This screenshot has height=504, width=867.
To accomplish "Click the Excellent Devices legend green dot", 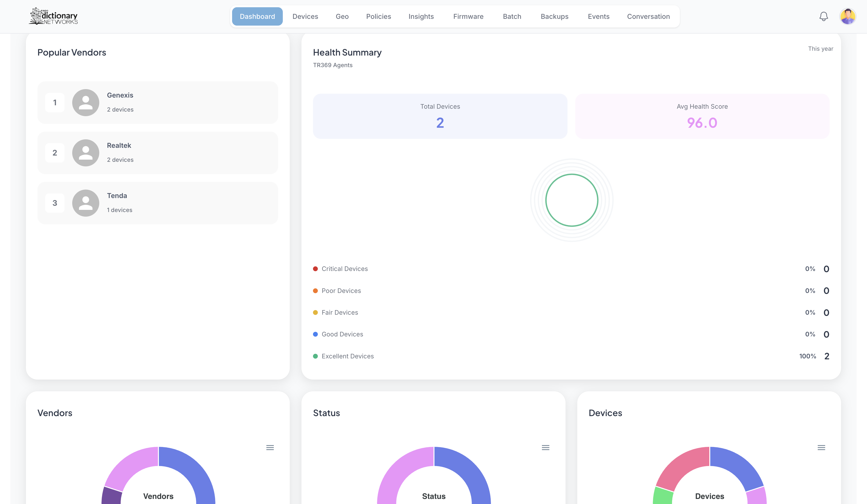I will coord(315,356).
